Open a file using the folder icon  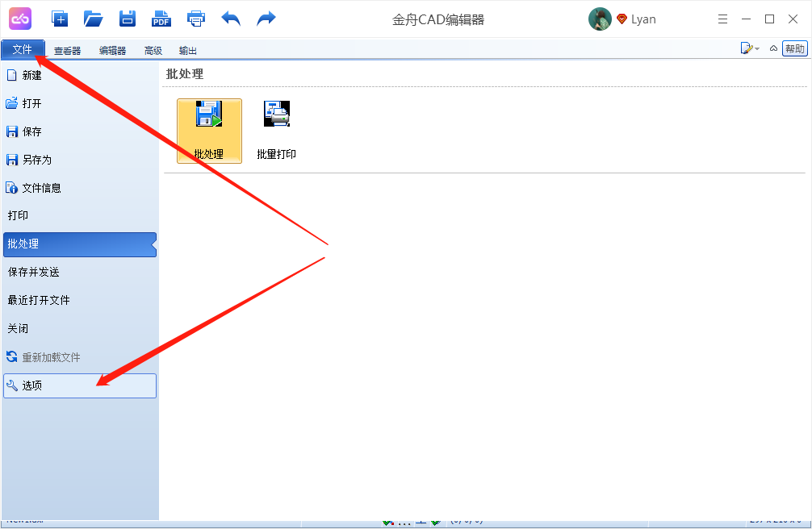click(x=94, y=19)
